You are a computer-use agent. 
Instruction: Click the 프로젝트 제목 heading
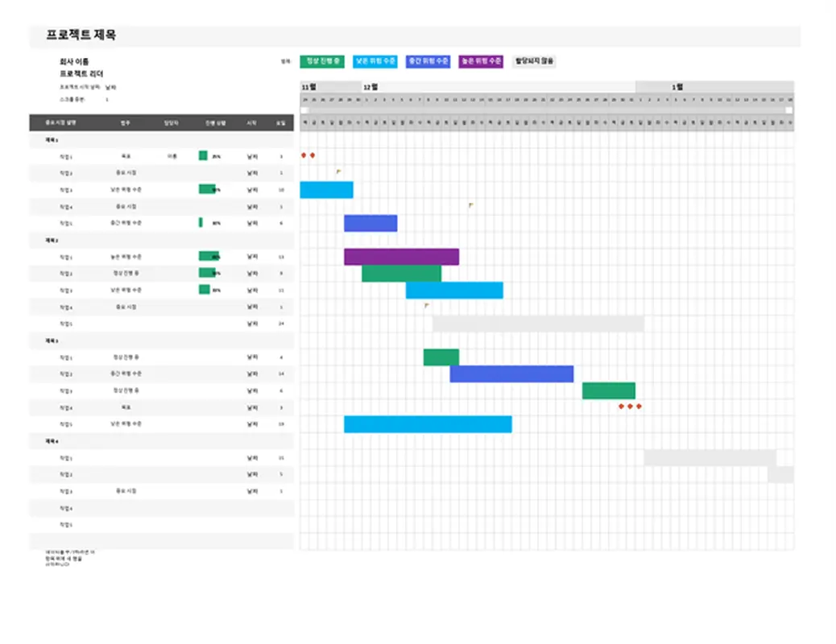coord(81,35)
